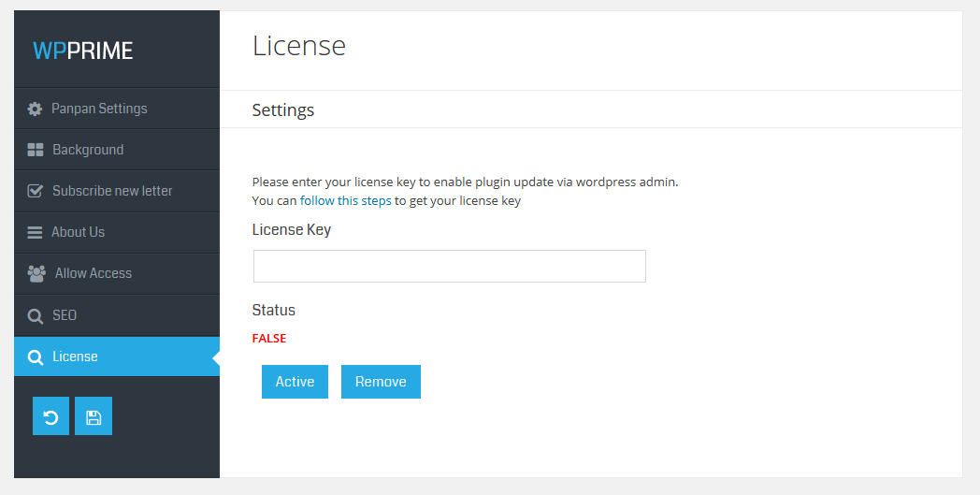Screen dimensions: 980x495
Task: Click the three-lines icon beside About Us
Action: pyautogui.click(x=35, y=232)
